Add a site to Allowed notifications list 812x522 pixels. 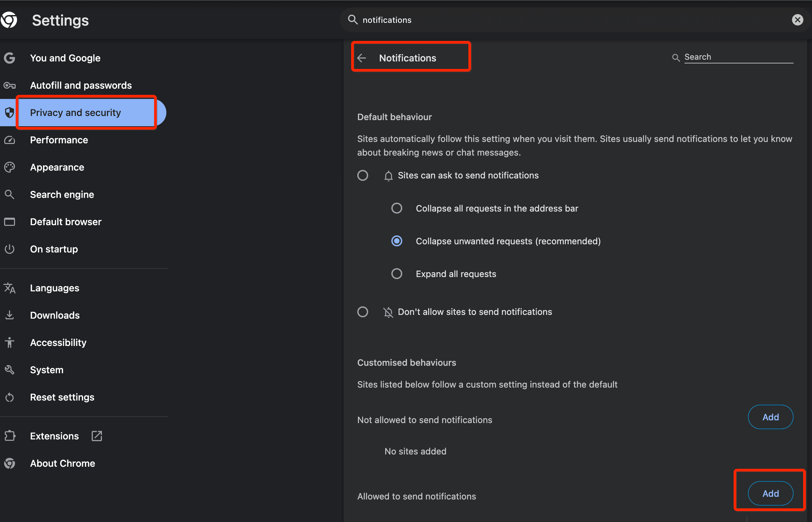[x=770, y=493]
